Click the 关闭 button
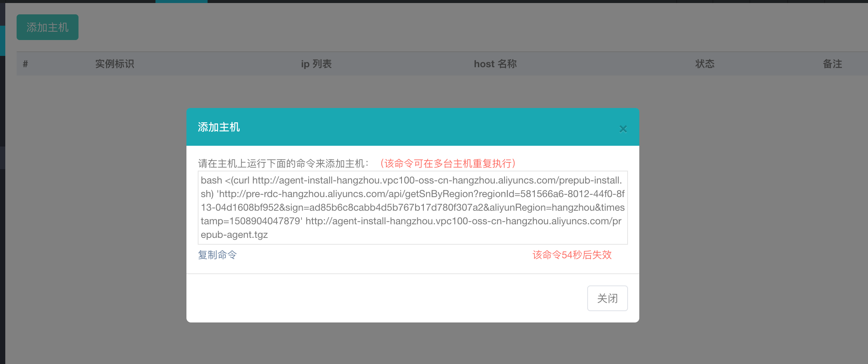Viewport: 868px width, 364px height. coord(607,298)
